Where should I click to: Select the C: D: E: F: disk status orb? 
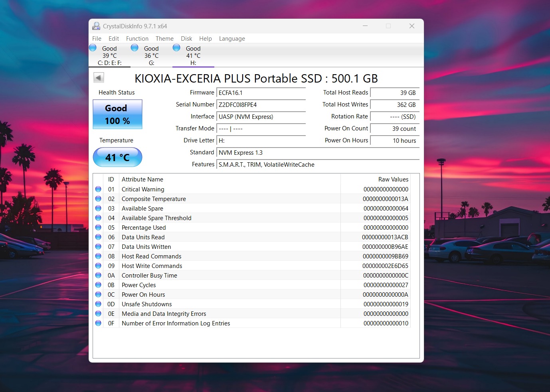pyautogui.click(x=93, y=48)
